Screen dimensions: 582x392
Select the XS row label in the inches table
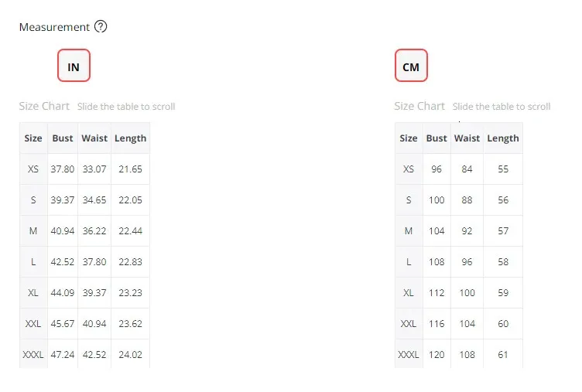(x=33, y=169)
